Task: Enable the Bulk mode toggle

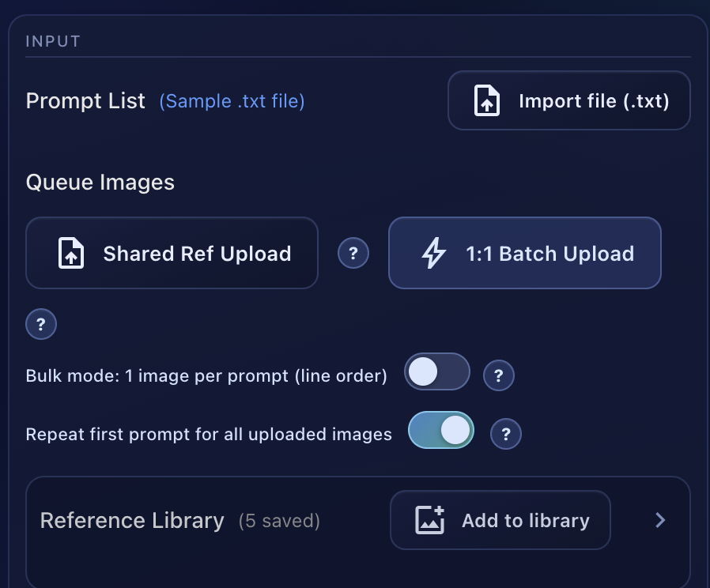Action: click(x=437, y=371)
